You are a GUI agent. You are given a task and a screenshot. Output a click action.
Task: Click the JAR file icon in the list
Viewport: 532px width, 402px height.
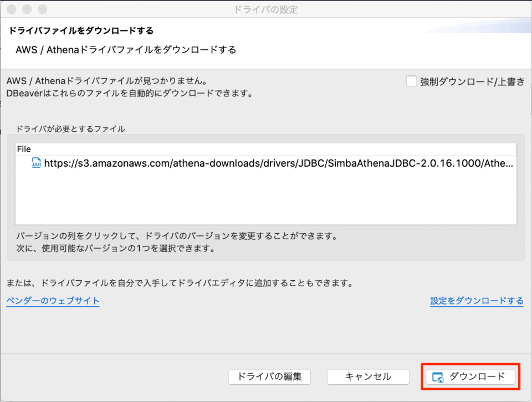[37, 163]
